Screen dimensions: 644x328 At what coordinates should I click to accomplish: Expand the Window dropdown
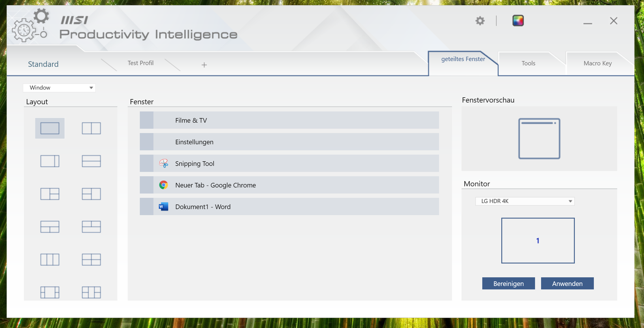click(59, 88)
